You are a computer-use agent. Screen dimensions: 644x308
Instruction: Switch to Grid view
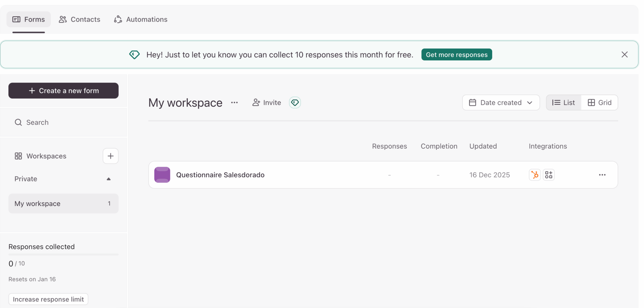[x=599, y=103]
